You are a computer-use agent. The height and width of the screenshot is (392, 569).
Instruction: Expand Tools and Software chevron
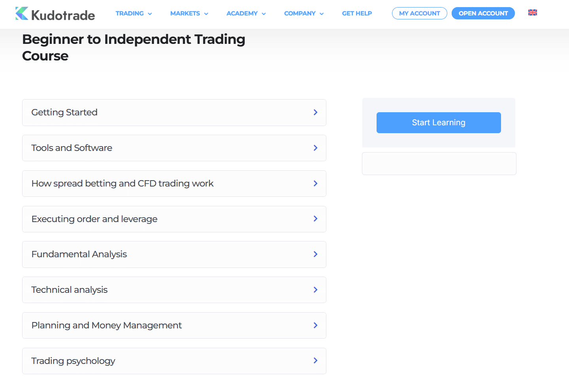(x=315, y=148)
